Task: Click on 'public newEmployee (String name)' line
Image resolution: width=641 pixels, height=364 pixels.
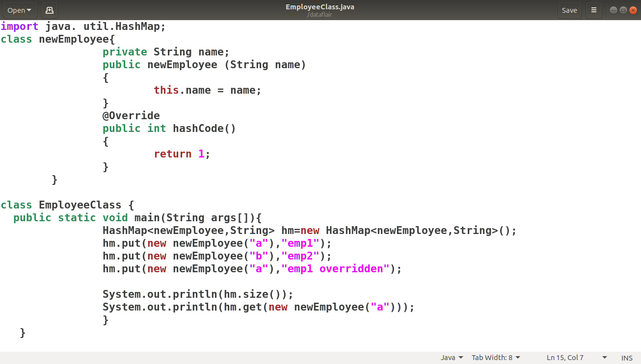Action: click(204, 65)
